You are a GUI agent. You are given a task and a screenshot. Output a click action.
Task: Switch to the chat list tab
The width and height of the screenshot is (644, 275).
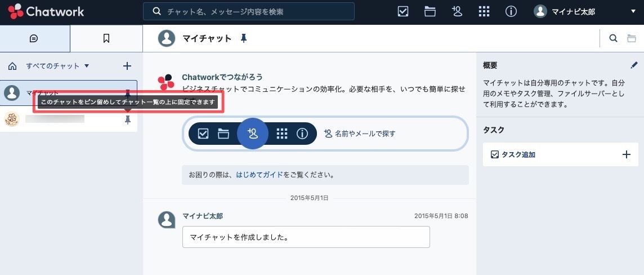34,38
